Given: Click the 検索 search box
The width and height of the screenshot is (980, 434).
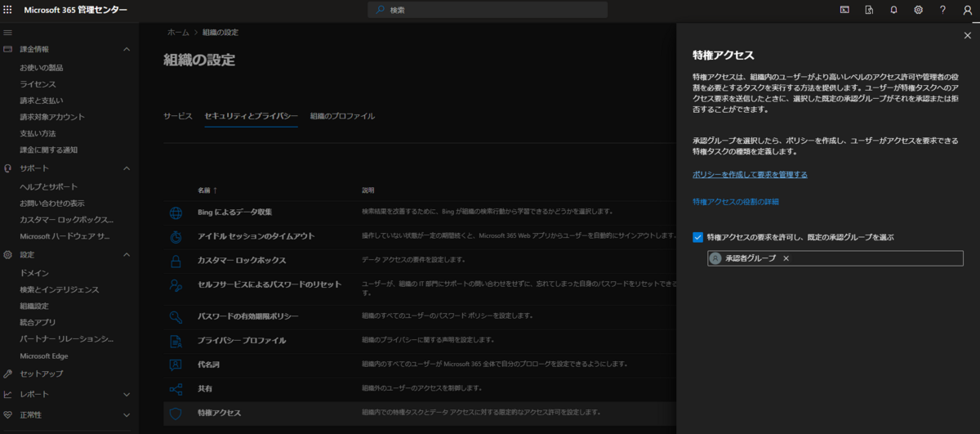Looking at the screenshot, I should (x=488, y=10).
